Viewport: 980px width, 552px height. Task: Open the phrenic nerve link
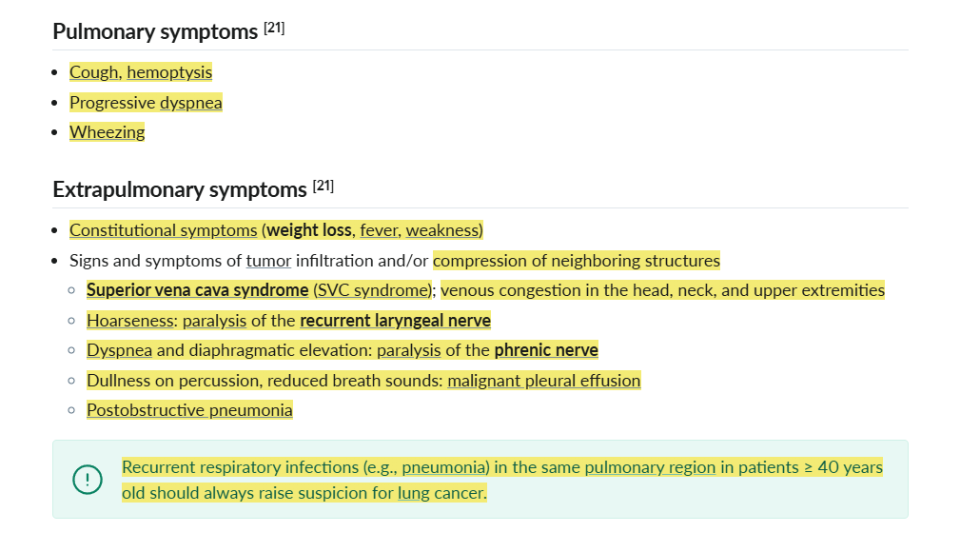point(546,350)
